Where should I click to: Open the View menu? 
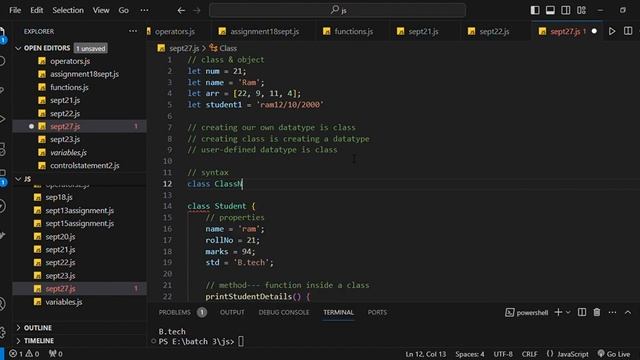101,10
